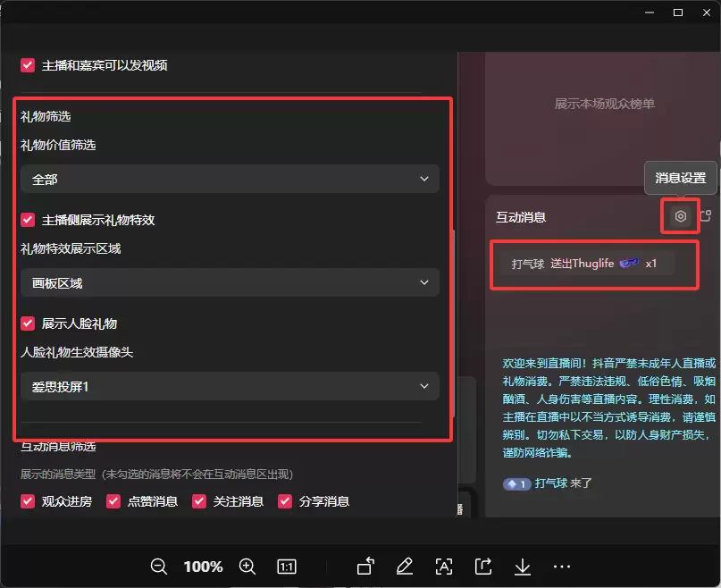Image resolution: width=721 pixels, height=588 pixels.
Task: Zoom out using the magnifier minus icon
Action: pyautogui.click(x=159, y=567)
